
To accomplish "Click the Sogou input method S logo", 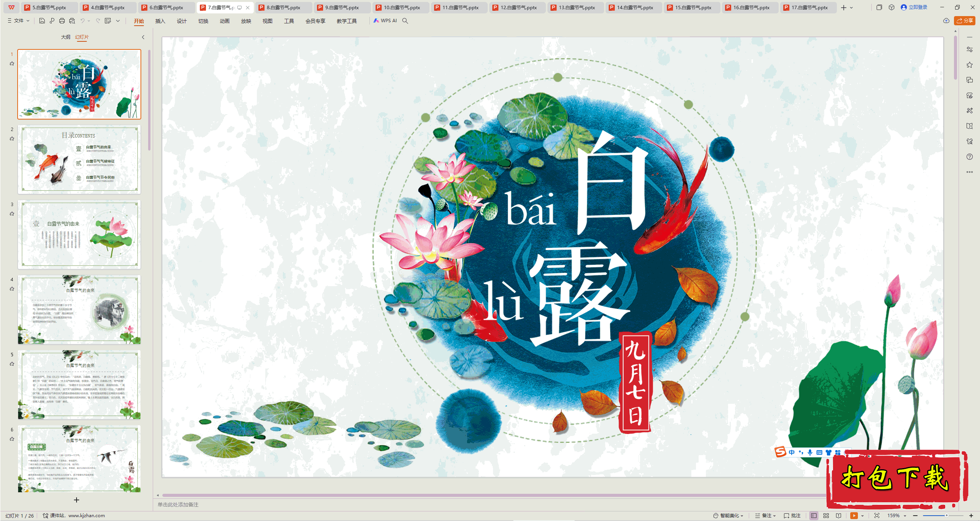I will pyautogui.click(x=781, y=452).
